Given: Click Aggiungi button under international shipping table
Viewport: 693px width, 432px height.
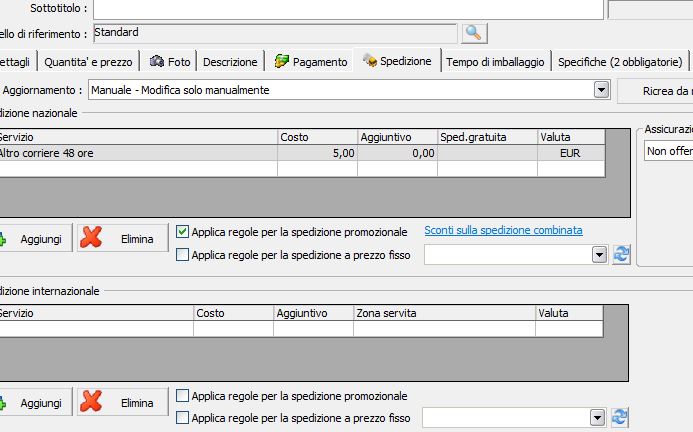Looking at the screenshot, I should click(x=34, y=402).
